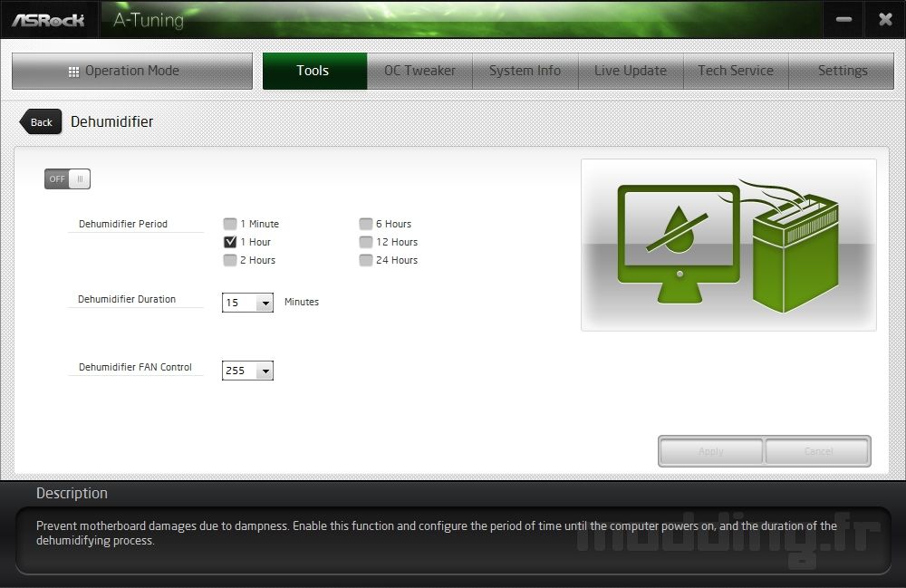Screen dimensions: 906x588
Task: Click the Cancel button
Action: [817, 451]
